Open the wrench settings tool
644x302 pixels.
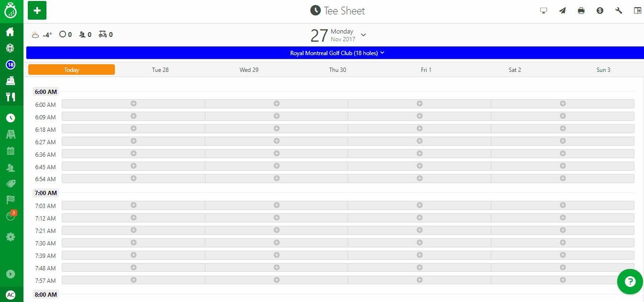click(x=619, y=11)
